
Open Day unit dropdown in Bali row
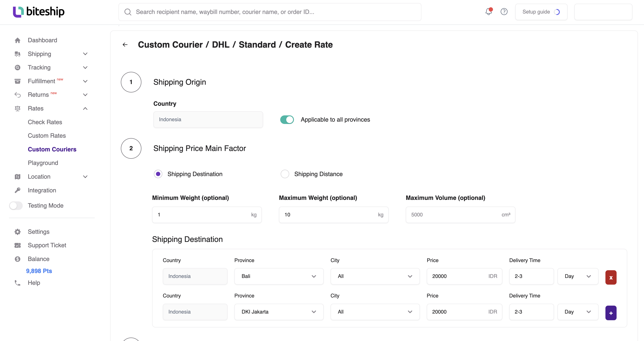click(578, 276)
